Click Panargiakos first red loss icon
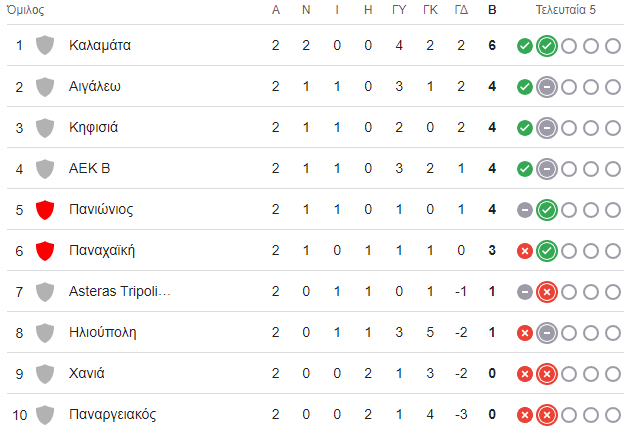Viewport: 641px width, 441px height. point(524,414)
